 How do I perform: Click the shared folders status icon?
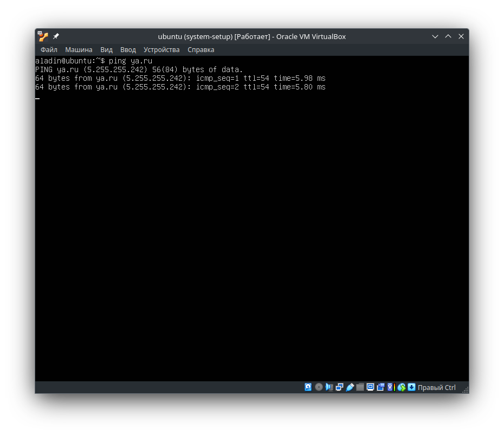360,387
